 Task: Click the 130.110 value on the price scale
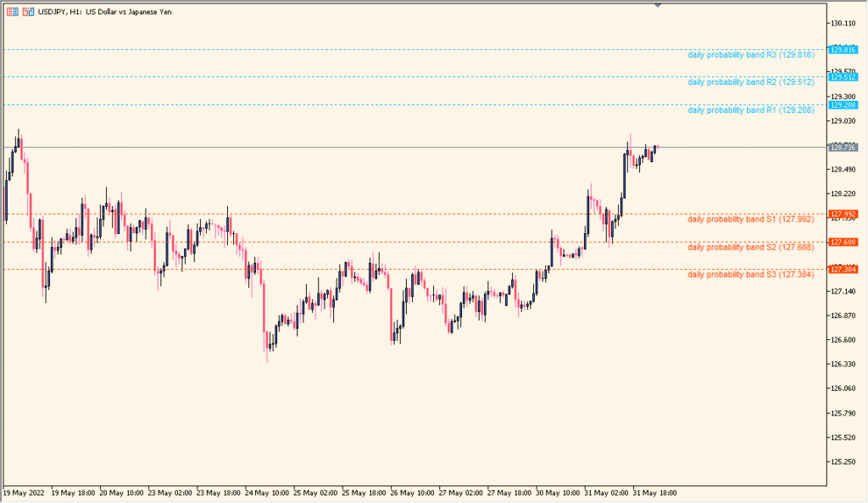(842, 25)
